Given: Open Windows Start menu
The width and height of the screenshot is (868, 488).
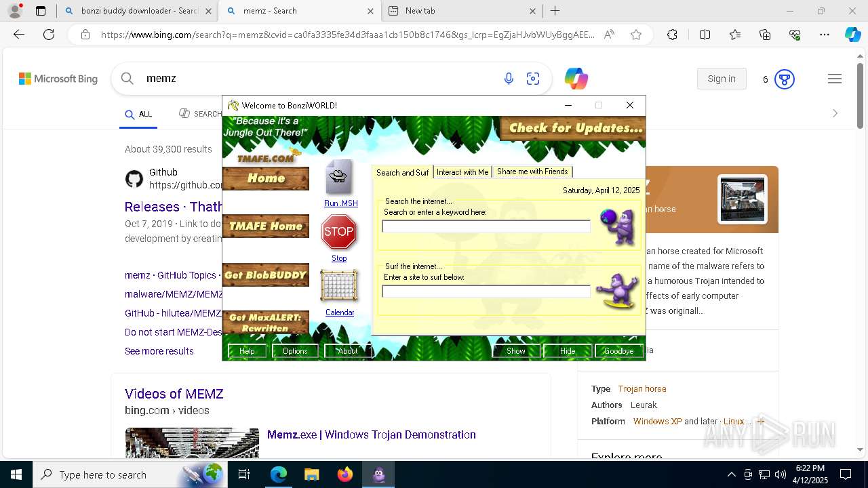Looking at the screenshot, I should tap(16, 474).
